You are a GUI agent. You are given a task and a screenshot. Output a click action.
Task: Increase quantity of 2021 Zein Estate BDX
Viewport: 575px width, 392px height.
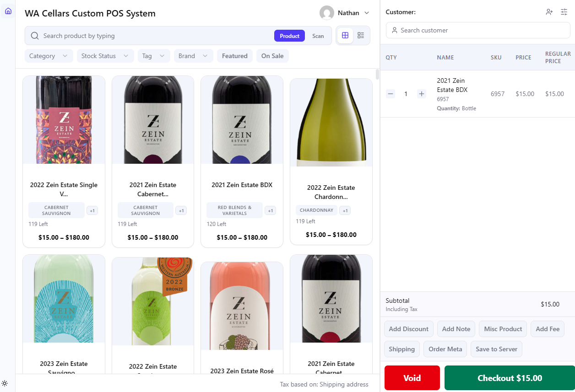pyautogui.click(x=422, y=94)
